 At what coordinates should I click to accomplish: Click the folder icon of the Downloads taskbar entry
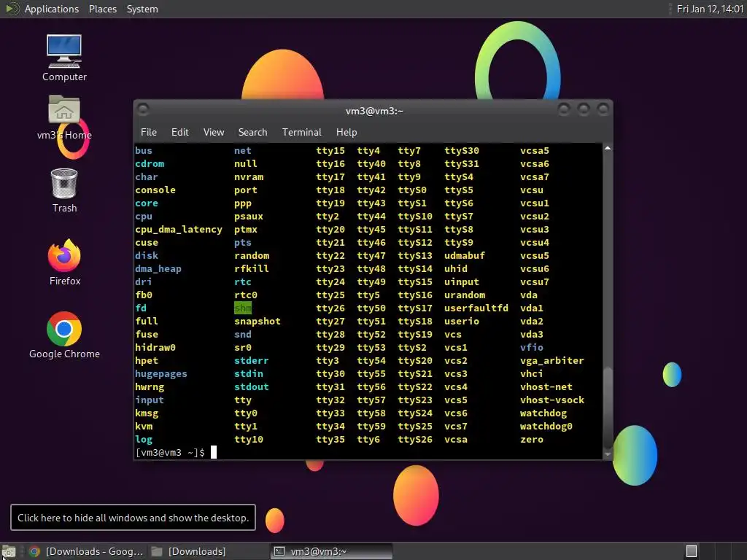click(157, 551)
